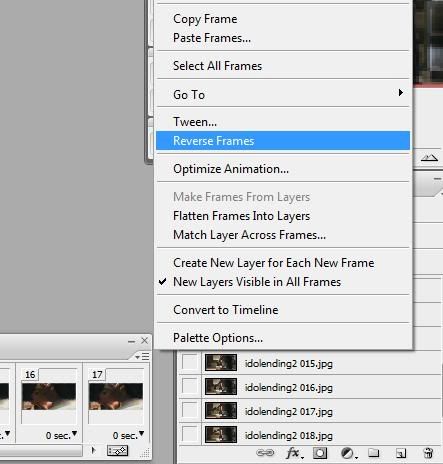Minimize the animation palette

tap(131, 341)
